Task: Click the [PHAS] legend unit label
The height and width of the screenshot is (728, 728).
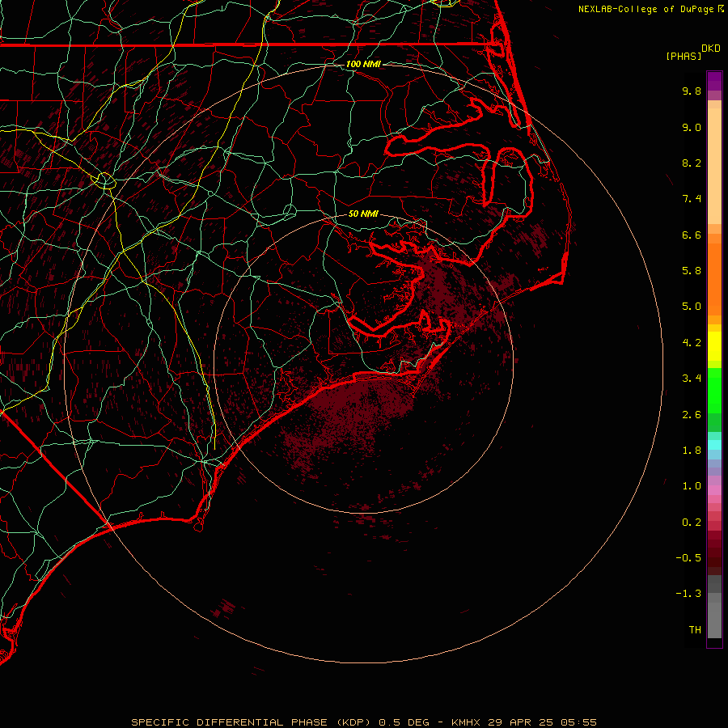Action: 684,56
